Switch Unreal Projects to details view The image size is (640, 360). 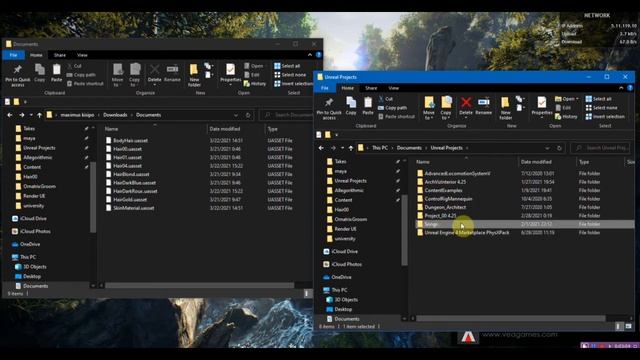tap(619, 326)
